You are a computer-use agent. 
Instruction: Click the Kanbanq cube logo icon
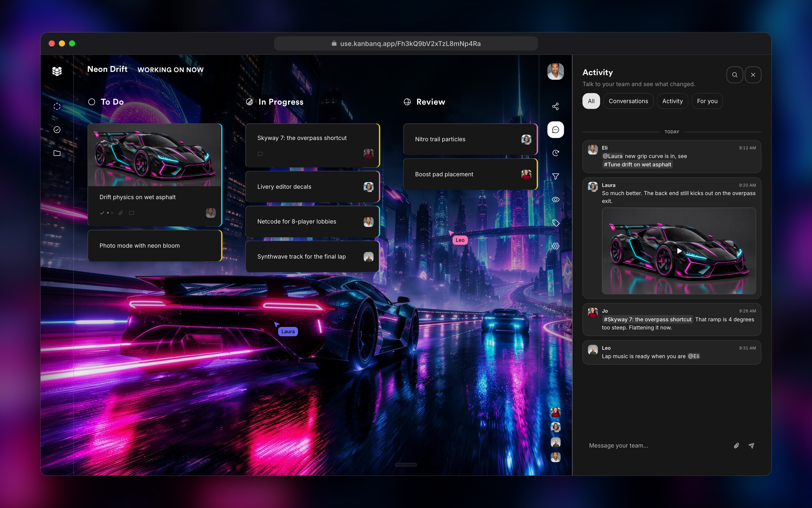57,71
